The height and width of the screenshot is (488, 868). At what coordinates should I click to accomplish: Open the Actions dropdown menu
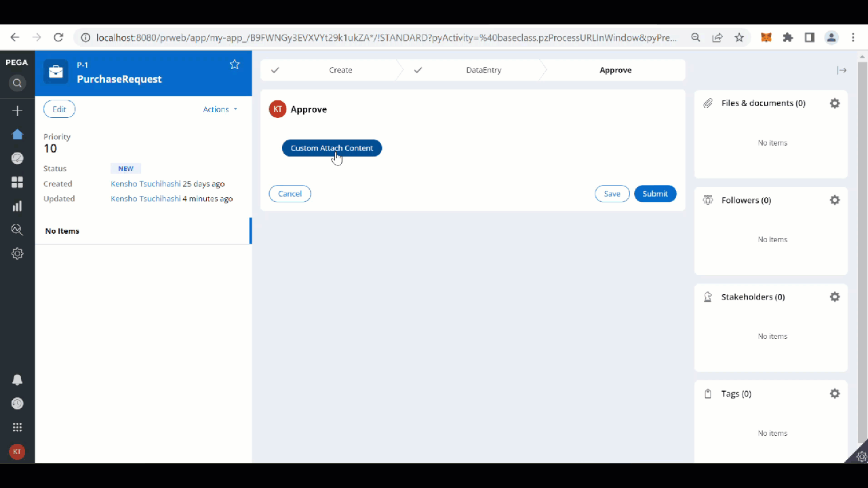point(219,108)
